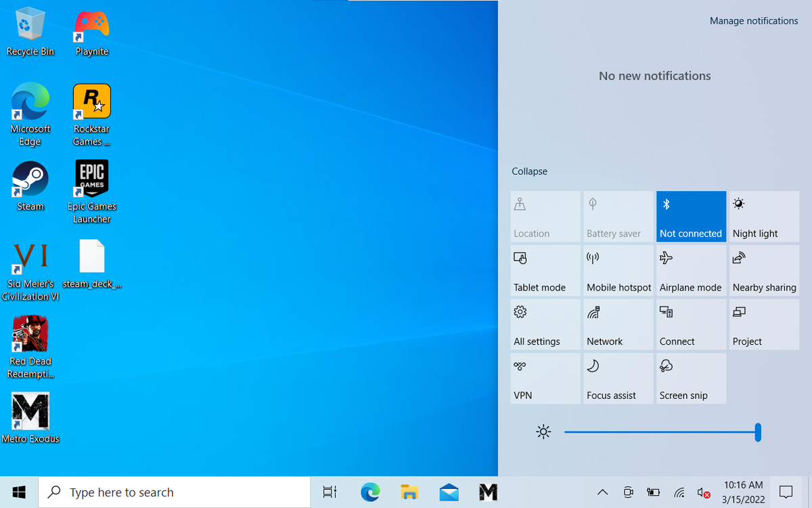Turn on Tablet mode
The height and width of the screenshot is (508, 812).
545,270
